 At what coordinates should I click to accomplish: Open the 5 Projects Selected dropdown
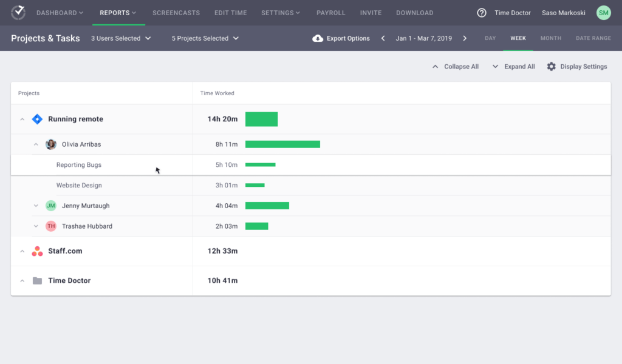(x=205, y=38)
